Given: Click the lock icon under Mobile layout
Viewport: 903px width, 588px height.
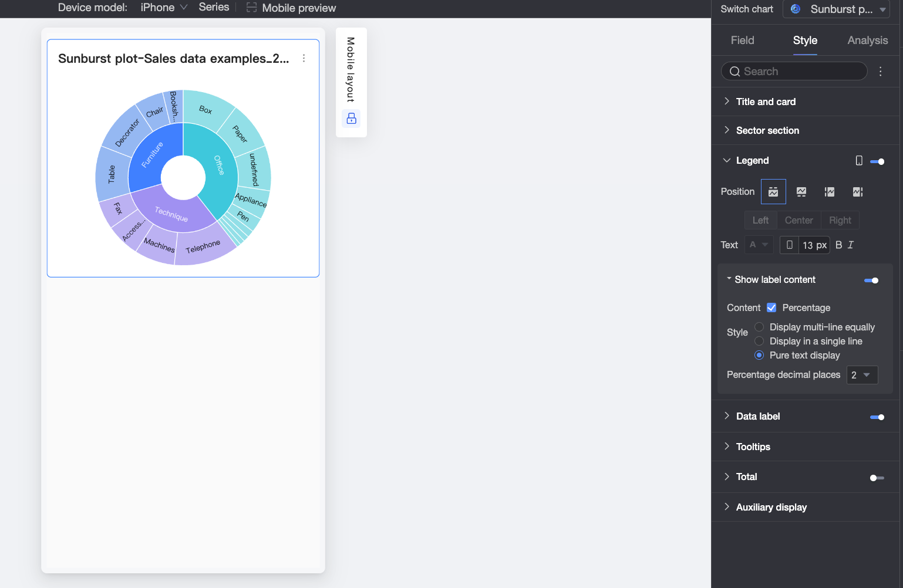Looking at the screenshot, I should point(351,119).
